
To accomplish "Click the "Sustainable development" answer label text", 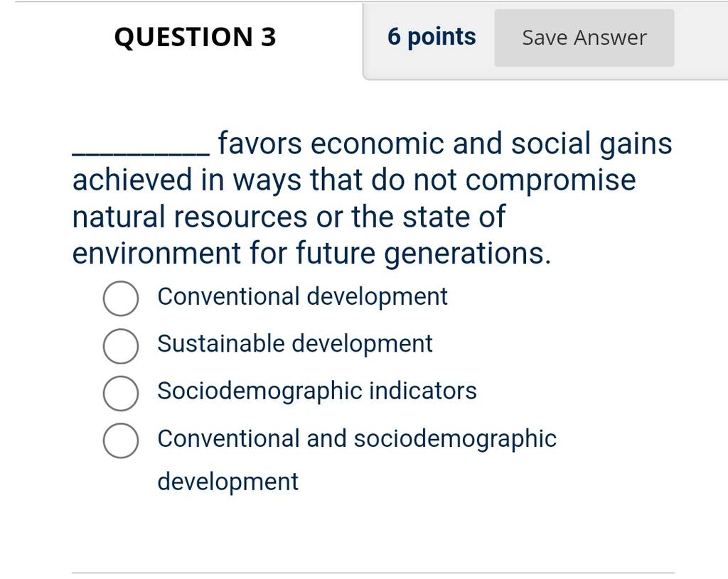I will click(295, 345).
